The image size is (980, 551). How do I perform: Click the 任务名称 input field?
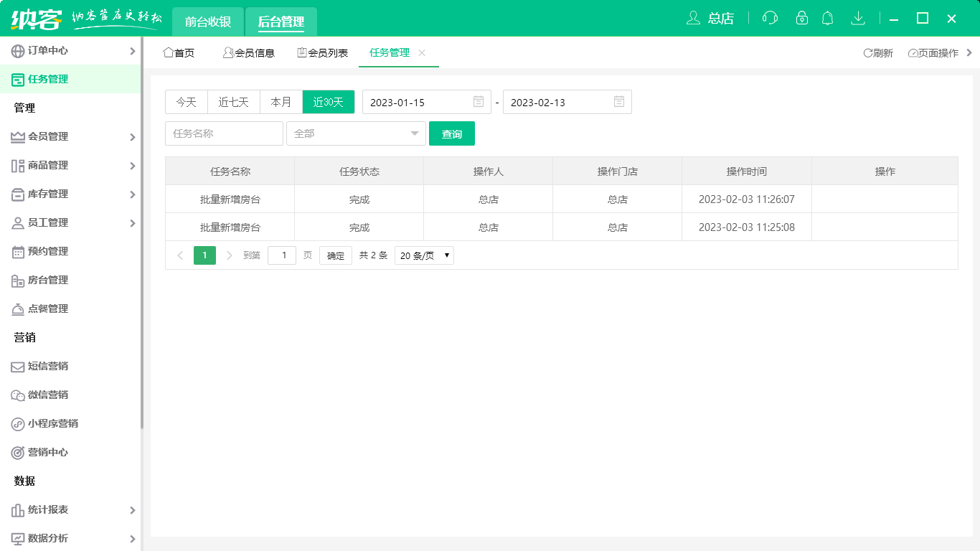point(224,133)
